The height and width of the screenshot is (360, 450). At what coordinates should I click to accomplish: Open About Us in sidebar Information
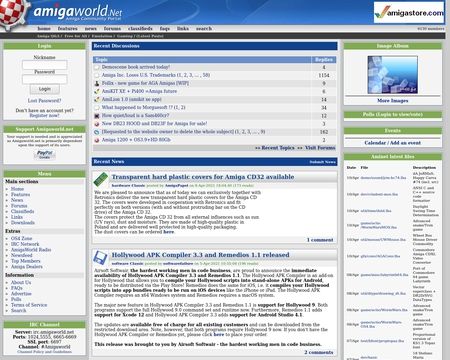click(21, 282)
